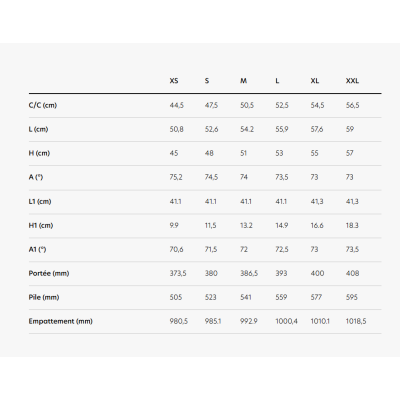Screen dimensions: 400x400
Task: Click the L size column header
Action: (x=277, y=81)
